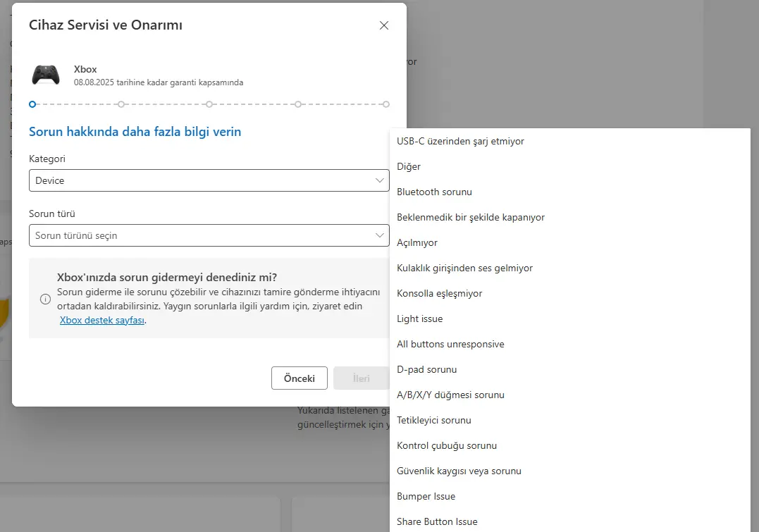Choose Diğer from the issue list

point(569,166)
